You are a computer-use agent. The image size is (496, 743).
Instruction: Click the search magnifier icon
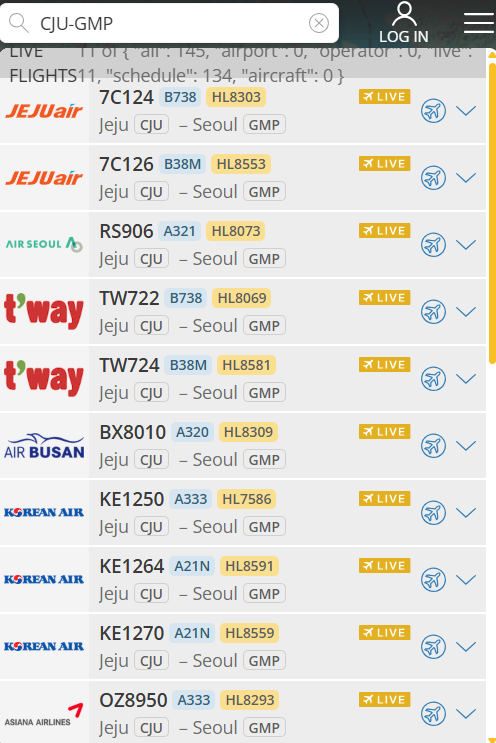click(19, 23)
